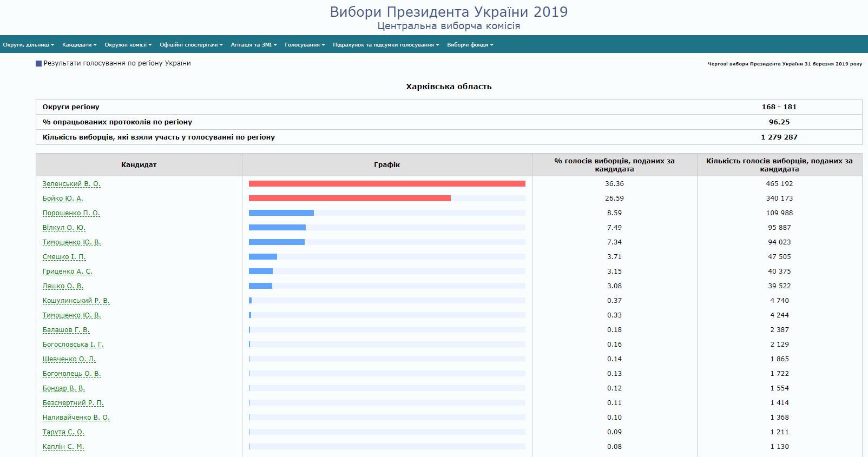Select candidate Вілкул О. Ю.

click(64, 228)
